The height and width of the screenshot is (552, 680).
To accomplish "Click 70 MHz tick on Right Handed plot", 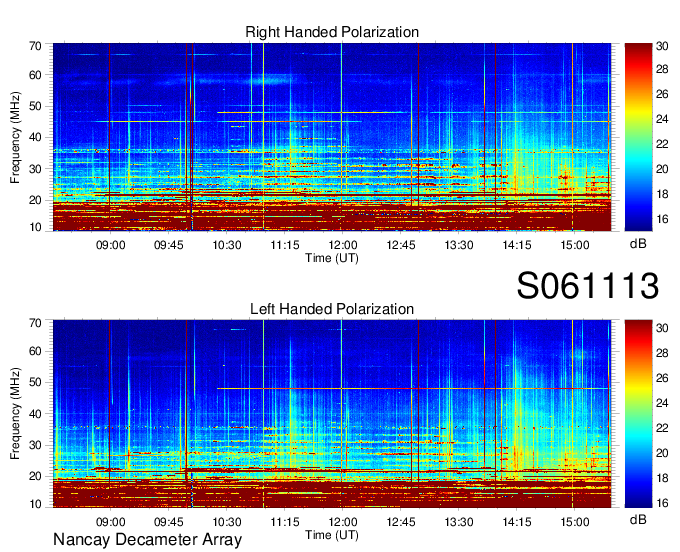I will tap(35, 46).
